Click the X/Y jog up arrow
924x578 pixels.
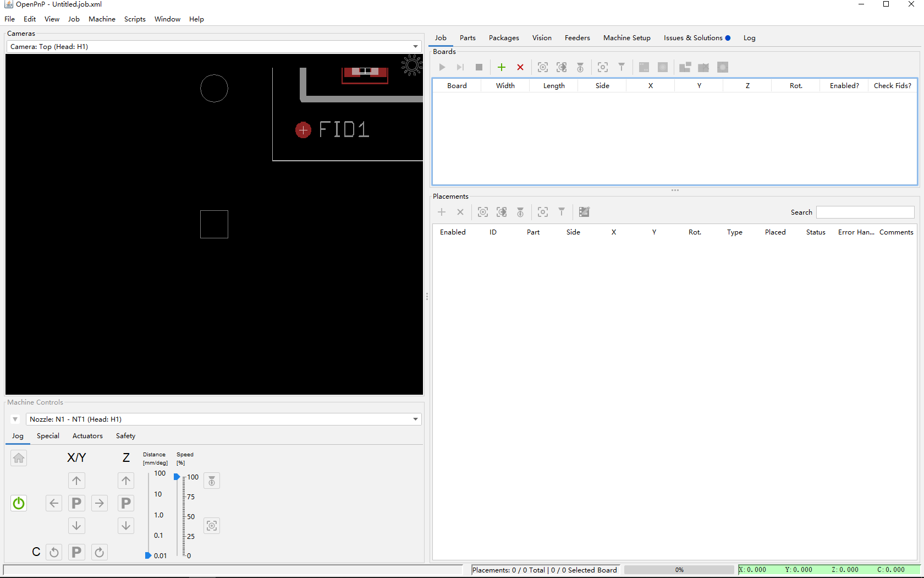point(76,481)
